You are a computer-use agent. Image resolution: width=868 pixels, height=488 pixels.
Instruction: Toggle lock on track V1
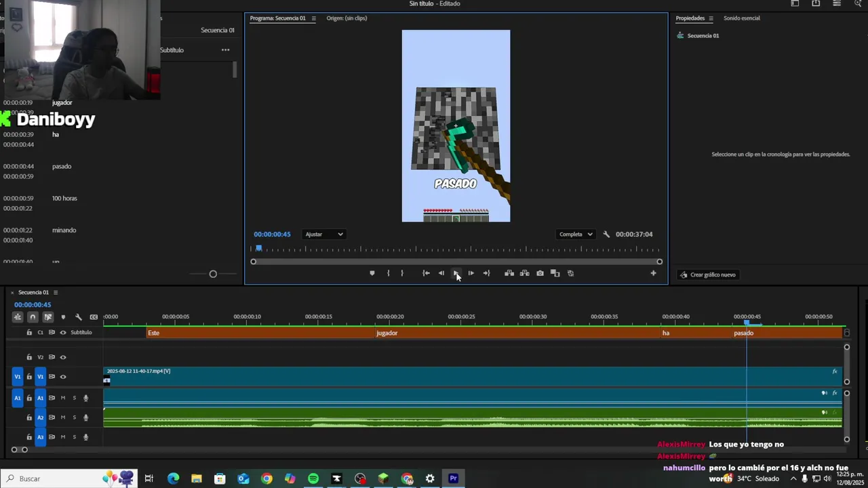pos(29,377)
